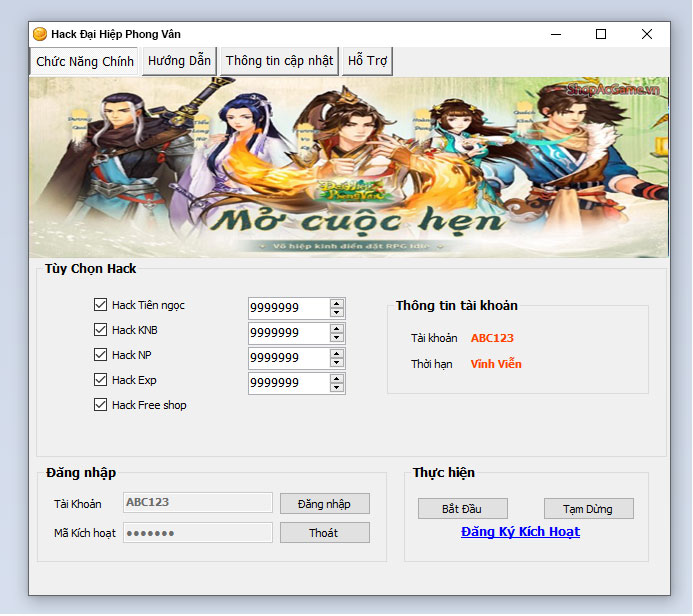Click the Tài Khoản input field
The width and height of the screenshot is (693, 616).
tap(198, 502)
